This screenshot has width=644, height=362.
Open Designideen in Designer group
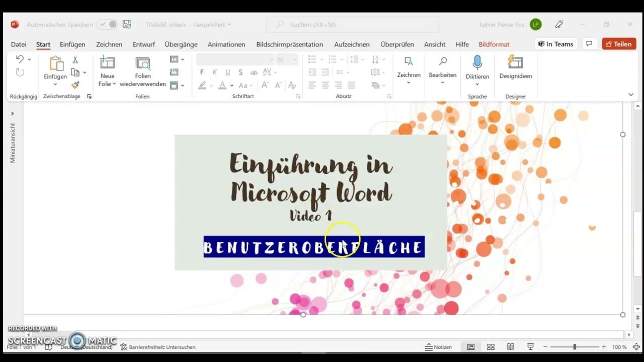pos(516,68)
